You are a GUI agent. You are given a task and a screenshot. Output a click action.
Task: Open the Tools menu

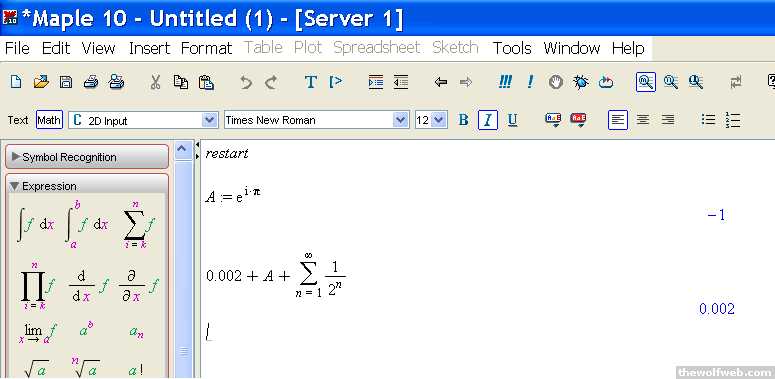point(512,48)
